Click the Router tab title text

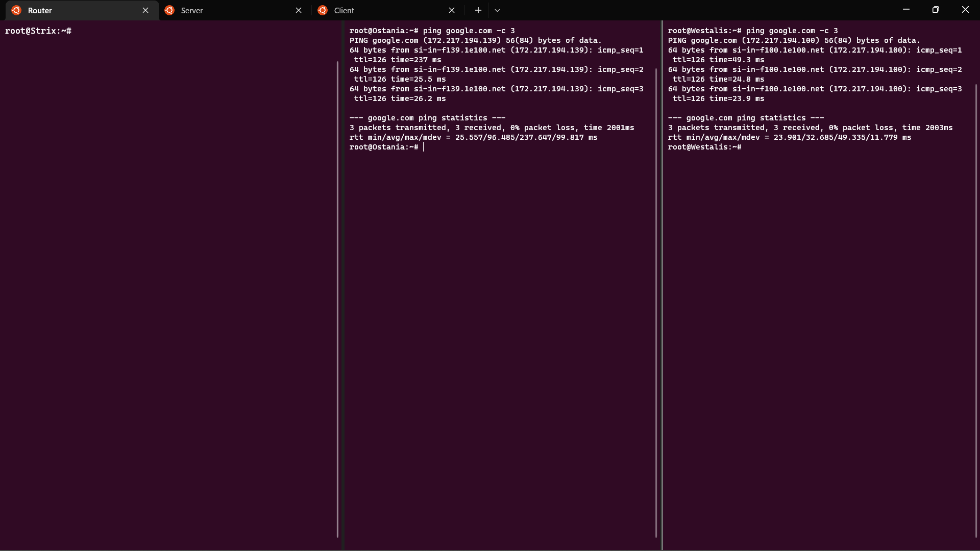tap(40, 10)
